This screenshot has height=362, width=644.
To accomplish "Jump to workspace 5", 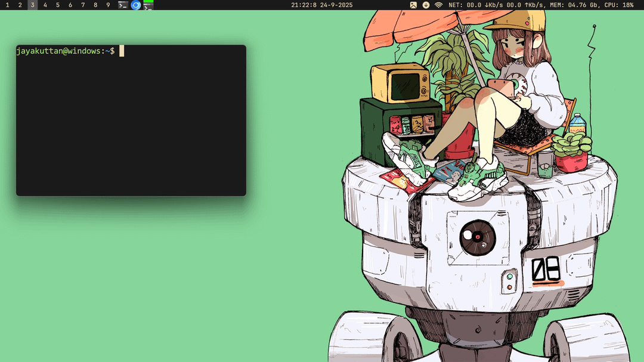I will (x=57, y=5).
